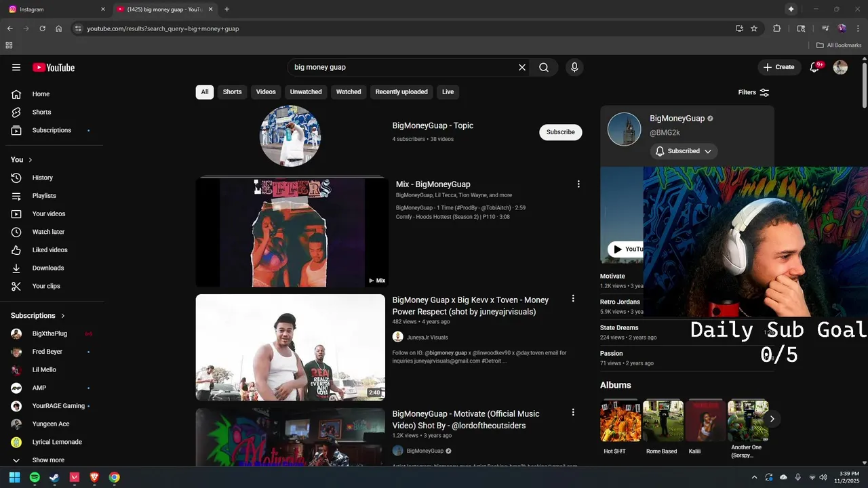Open Chrome extensions puzzle icon
The width and height of the screenshot is (868, 488).
[777, 28]
